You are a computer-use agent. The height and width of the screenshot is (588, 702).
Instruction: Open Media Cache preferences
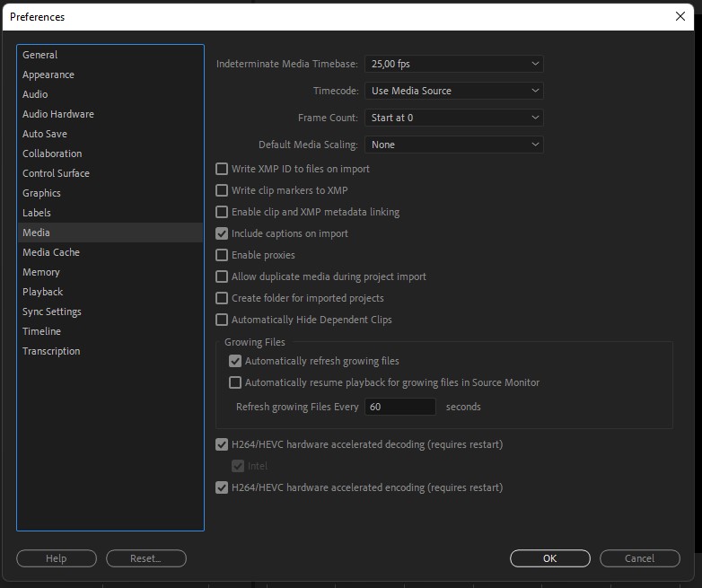coord(110,251)
